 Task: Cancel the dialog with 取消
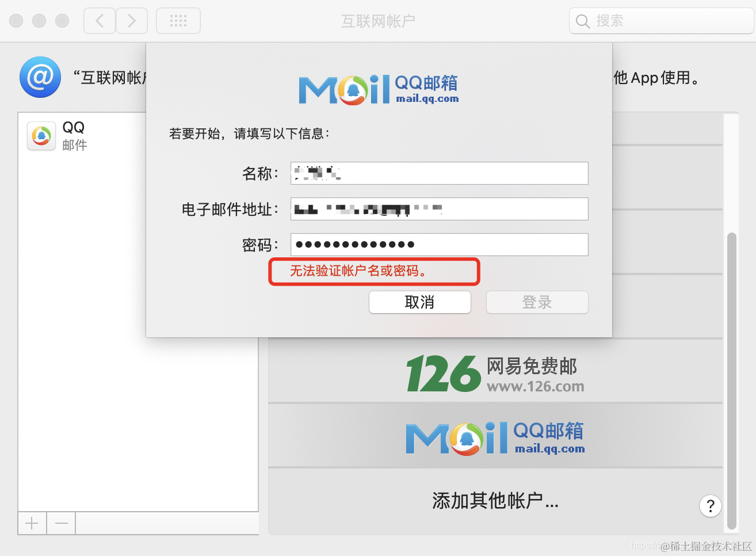pyautogui.click(x=420, y=302)
